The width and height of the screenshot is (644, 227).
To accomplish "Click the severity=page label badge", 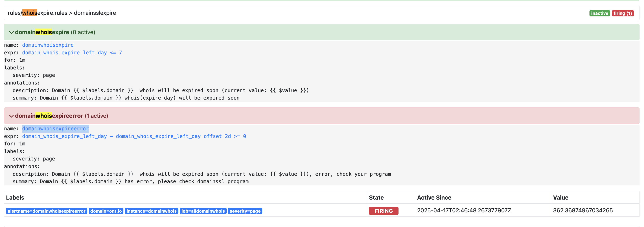I will click(x=245, y=211).
